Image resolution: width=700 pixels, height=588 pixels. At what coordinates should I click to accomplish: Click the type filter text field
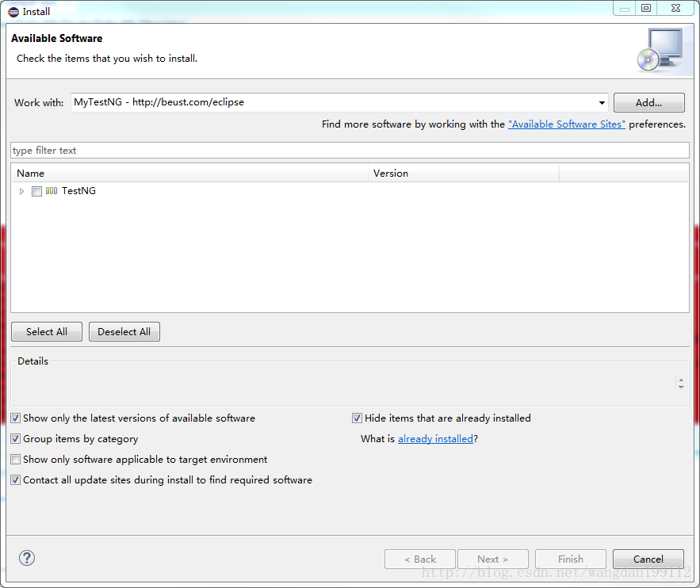[x=350, y=151]
